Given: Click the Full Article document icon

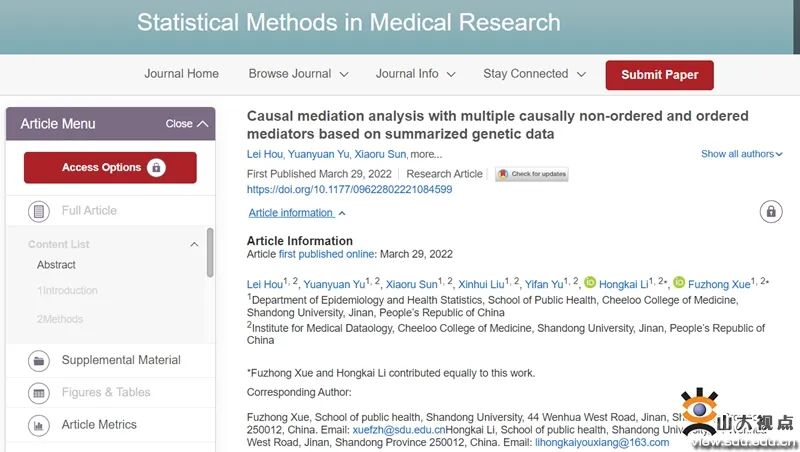Looking at the screenshot, I should [39, 211].
